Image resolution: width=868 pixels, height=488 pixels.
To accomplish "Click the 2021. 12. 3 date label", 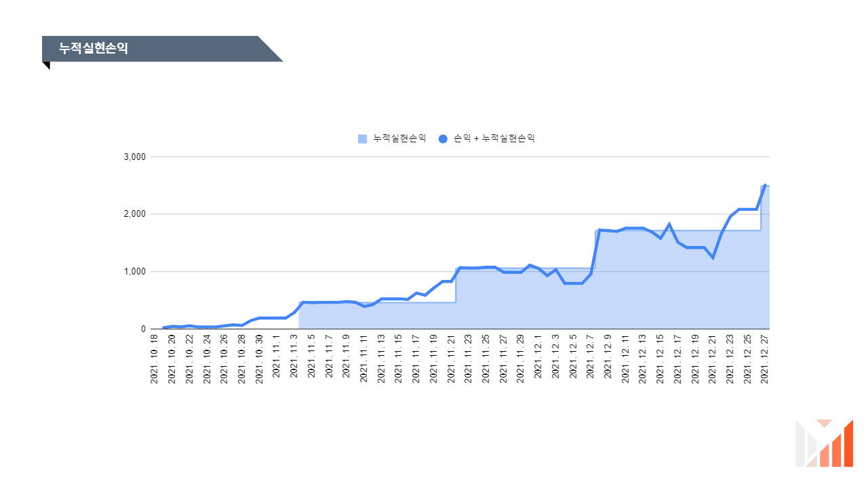I will tap(556, 357).
